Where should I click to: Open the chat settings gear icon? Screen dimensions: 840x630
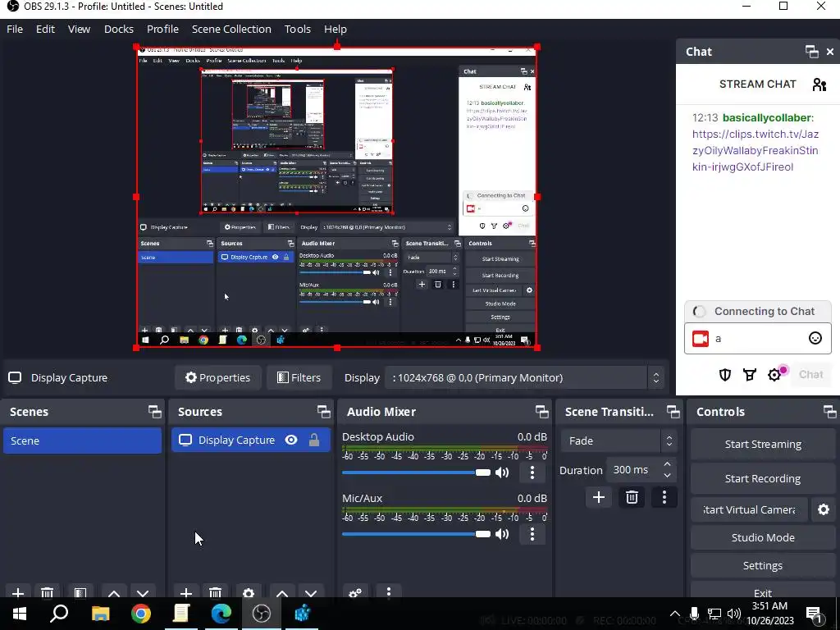(774, 374)
